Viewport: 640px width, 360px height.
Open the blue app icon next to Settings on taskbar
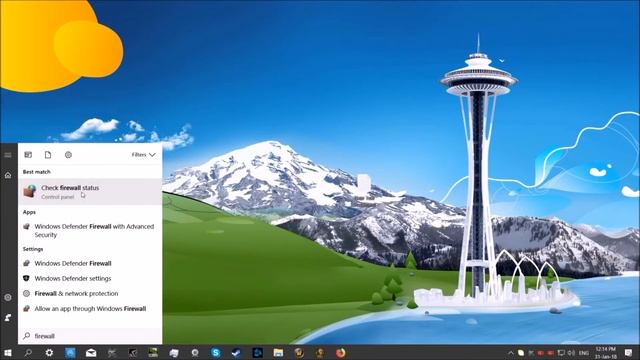[70, 353]
